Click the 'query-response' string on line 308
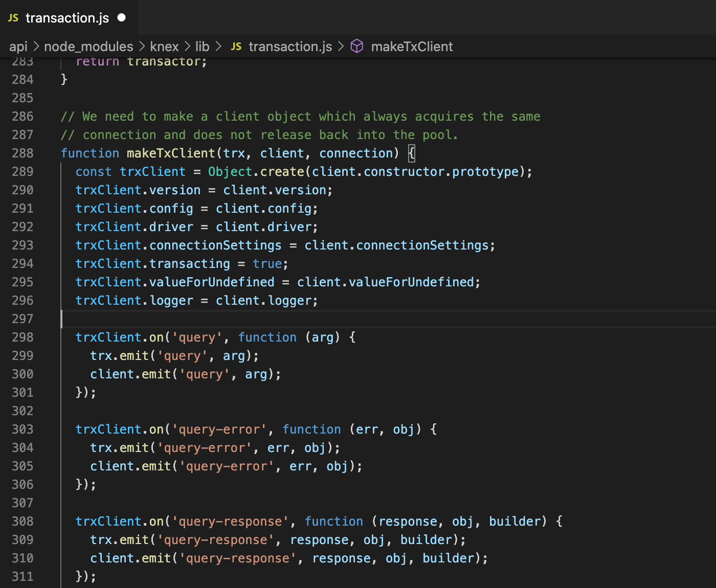The width and height of the screenshot is (716, 588). (x=230, y=522)
